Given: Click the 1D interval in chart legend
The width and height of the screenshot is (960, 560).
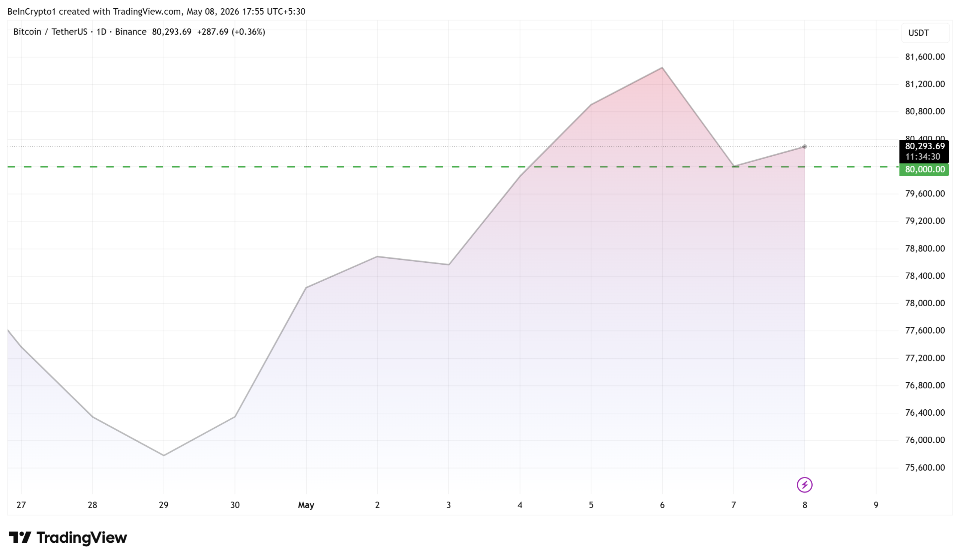Looking at the screenshot, I should [x=101, y=31].
